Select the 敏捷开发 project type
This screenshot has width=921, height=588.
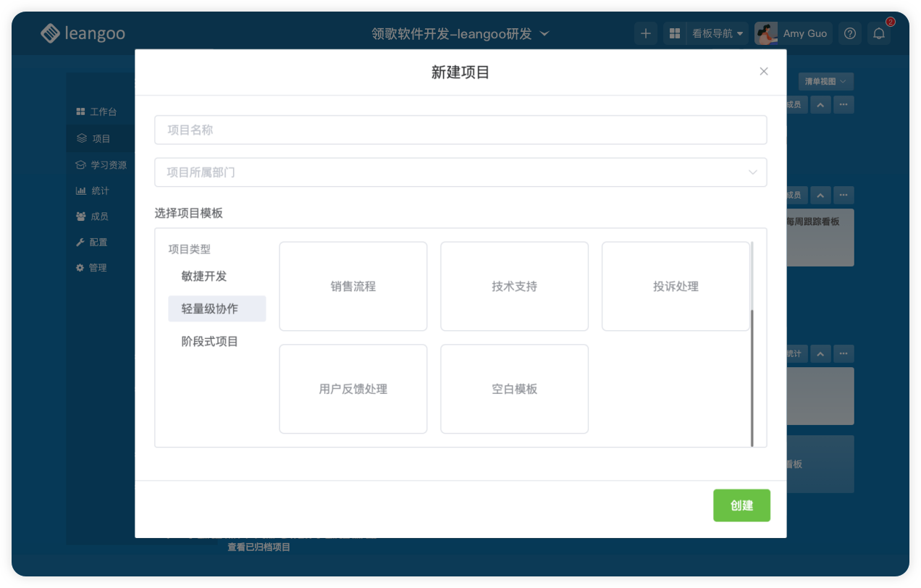[204, 276]
